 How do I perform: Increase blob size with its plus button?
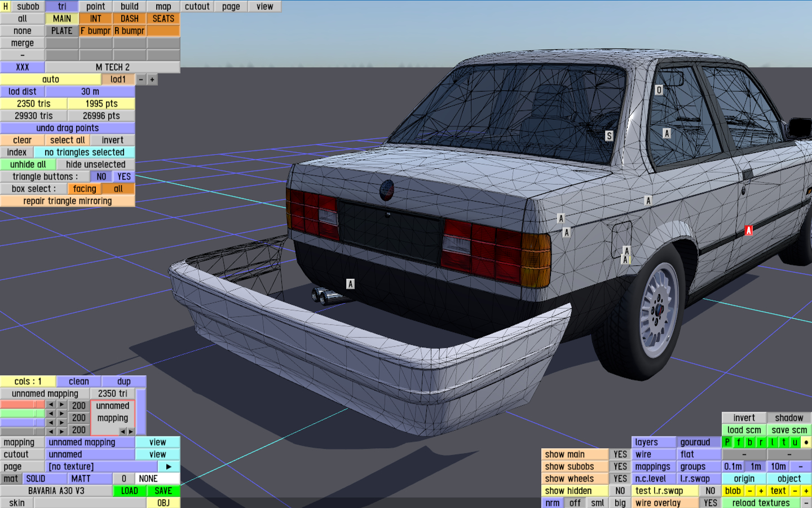[761, 491]
